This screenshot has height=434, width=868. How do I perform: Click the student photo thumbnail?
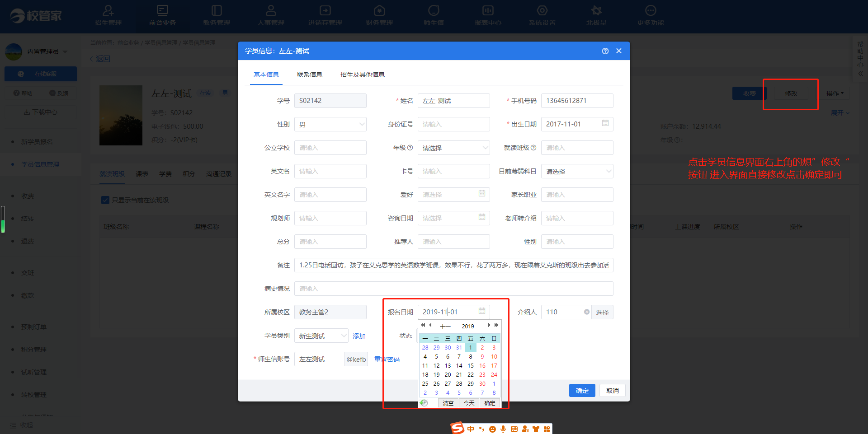(121, 115)
